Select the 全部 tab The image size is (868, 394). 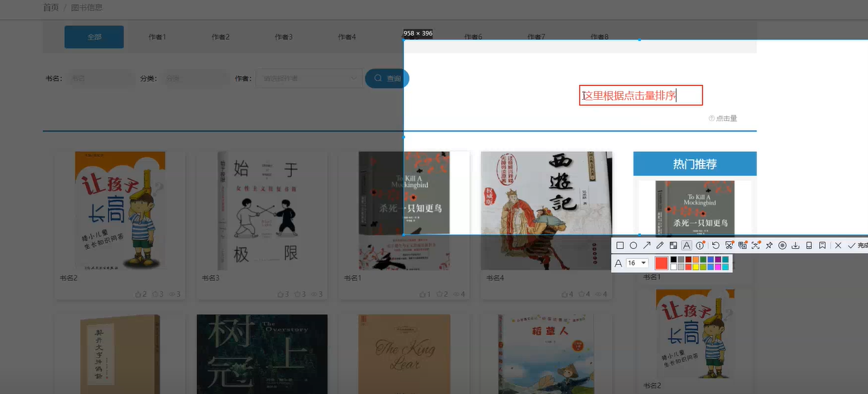point(94,37)
